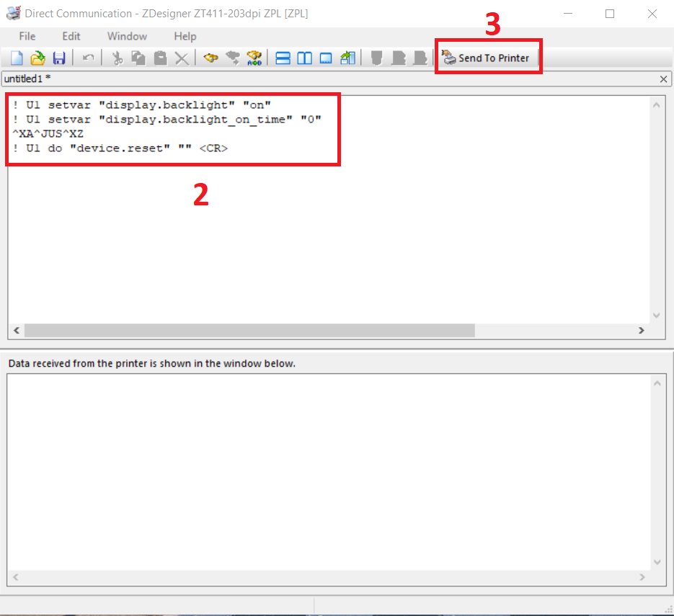Click inside the received printer data area
Viewport: 674px width, 616px height.
[328, 468]
